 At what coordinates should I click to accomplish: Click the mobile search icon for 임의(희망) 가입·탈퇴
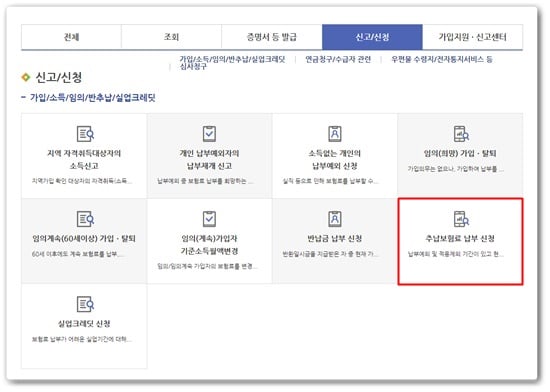(461, 134)
